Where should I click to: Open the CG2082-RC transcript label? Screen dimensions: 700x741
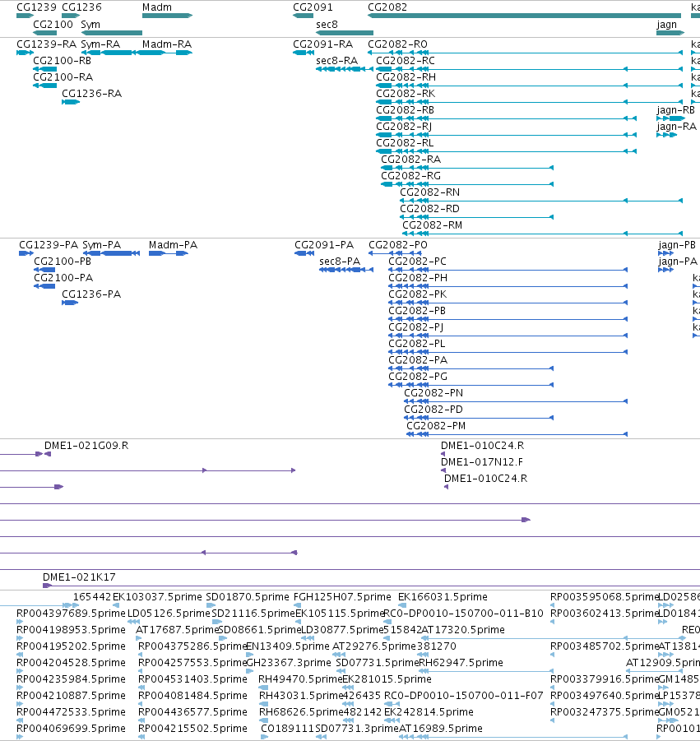(x=406, y=61)
